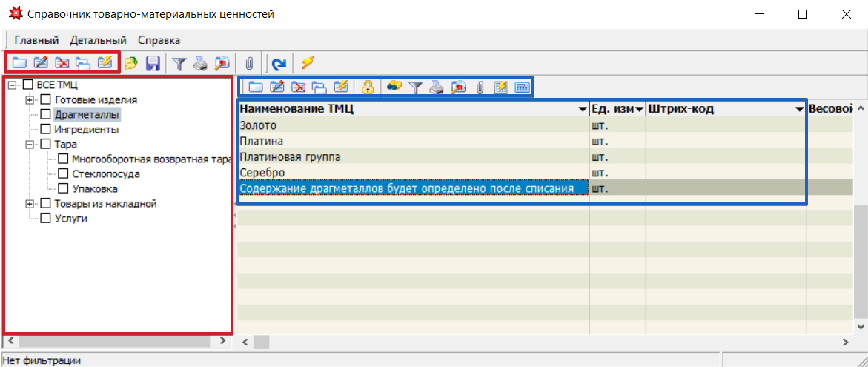
Task: Collapse the Тара tree node
Action: click(x=30, y=144)
